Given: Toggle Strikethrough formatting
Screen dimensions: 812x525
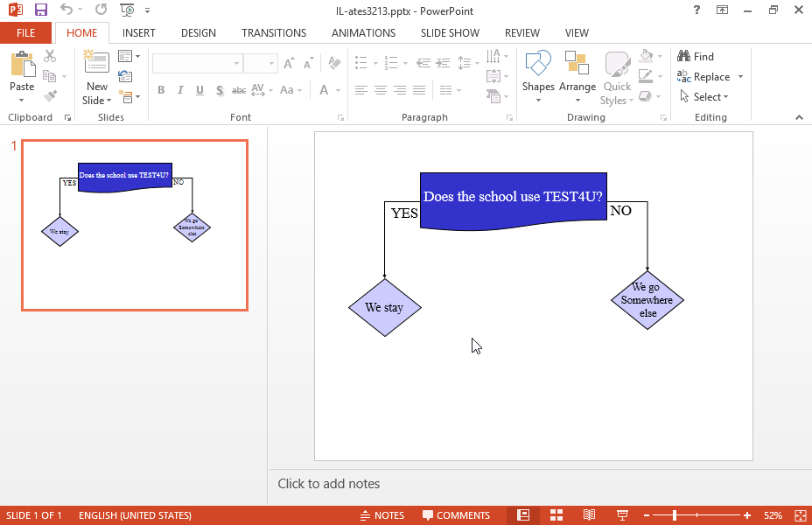Looking at the screenshot, I should pos(239,90).
